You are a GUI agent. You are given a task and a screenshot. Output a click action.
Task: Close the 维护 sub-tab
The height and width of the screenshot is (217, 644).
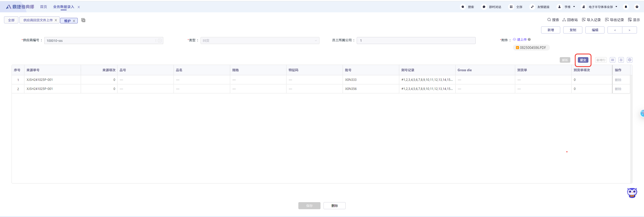point(74,21)
